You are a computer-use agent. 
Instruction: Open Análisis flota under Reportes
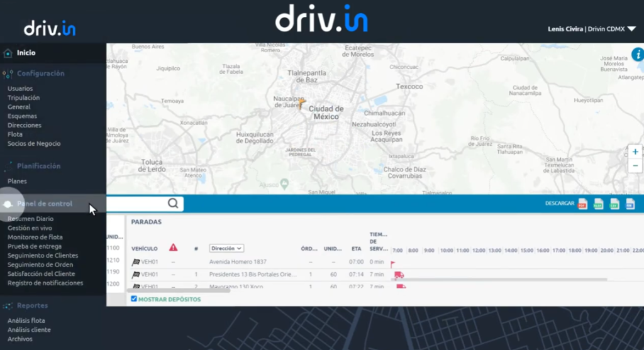click(26, 320)
